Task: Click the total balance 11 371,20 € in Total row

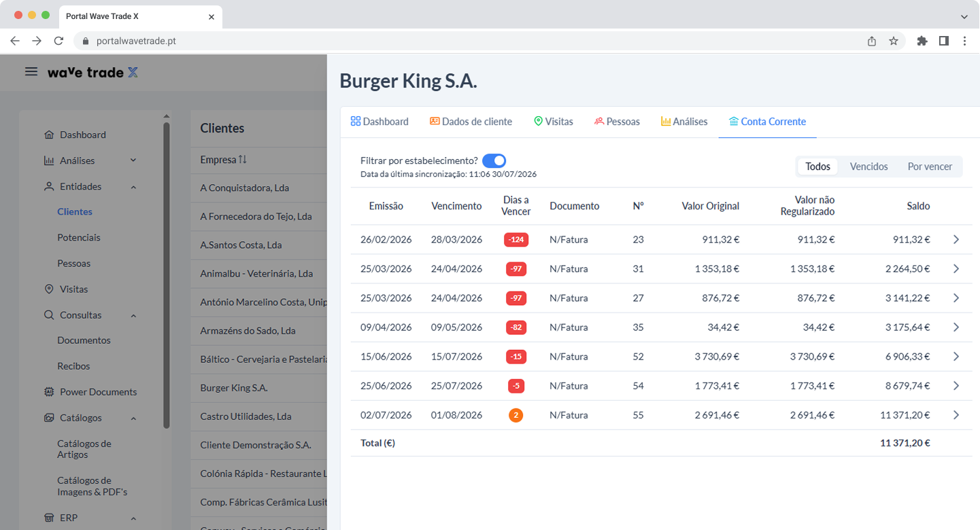Action: [905, 443]
